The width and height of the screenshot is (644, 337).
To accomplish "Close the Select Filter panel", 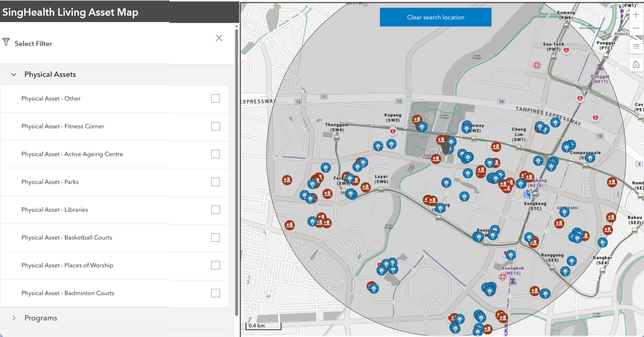I will [219, 38].
